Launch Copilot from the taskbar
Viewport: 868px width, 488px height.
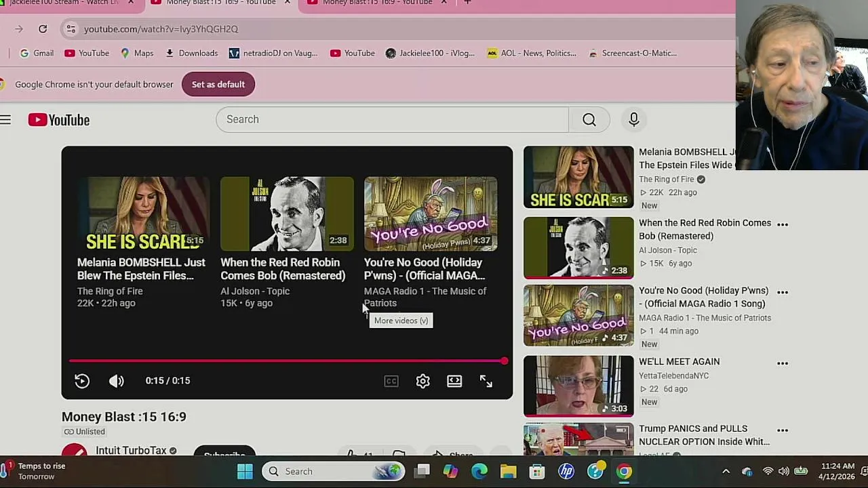pyautogui.click(x=451, y=472)
